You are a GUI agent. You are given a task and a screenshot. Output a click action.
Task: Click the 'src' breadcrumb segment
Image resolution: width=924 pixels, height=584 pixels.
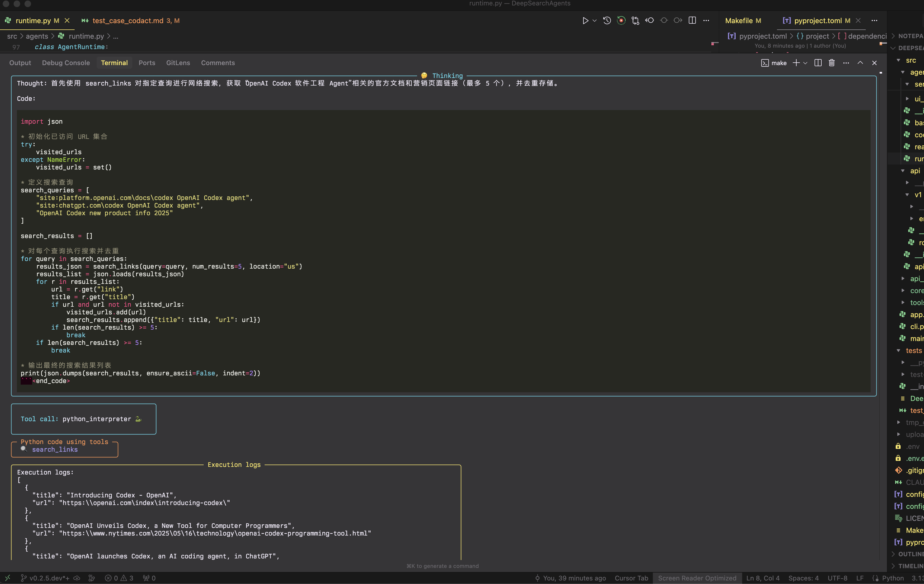coord(12,36)
